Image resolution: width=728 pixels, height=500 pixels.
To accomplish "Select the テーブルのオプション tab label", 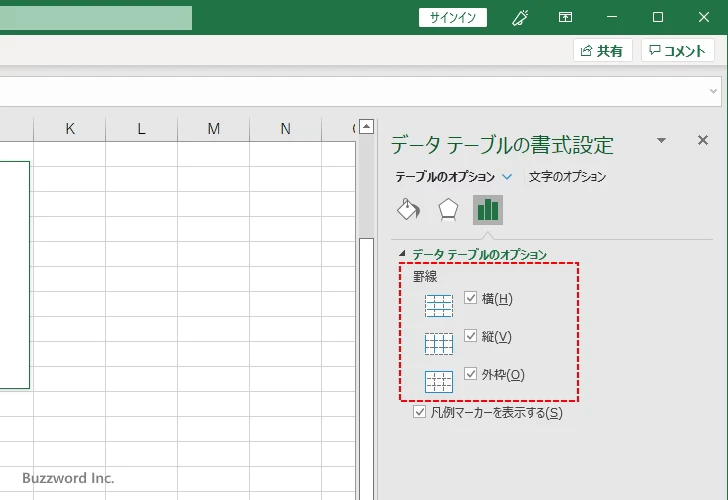I will (445, 177).
